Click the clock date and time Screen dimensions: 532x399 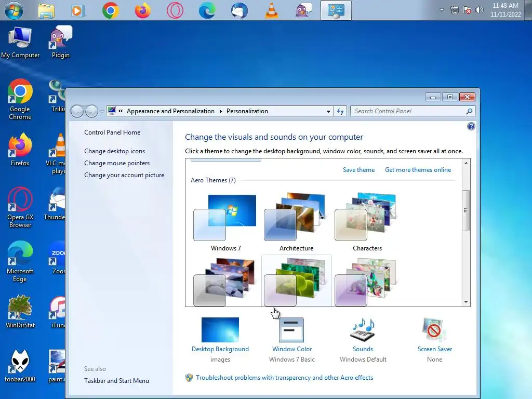(x=505, y=10)
